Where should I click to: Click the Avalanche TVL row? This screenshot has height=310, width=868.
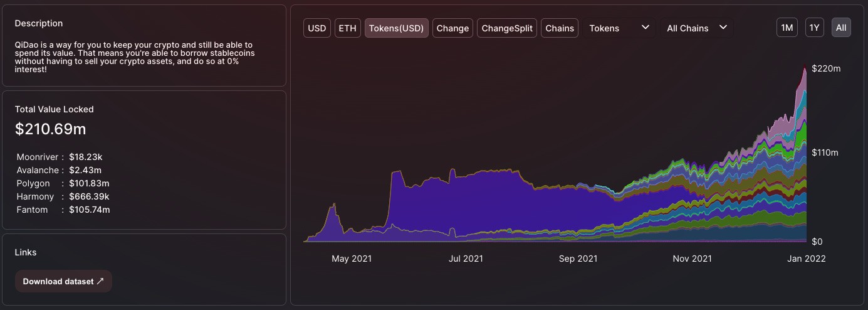tap(59, 170)
